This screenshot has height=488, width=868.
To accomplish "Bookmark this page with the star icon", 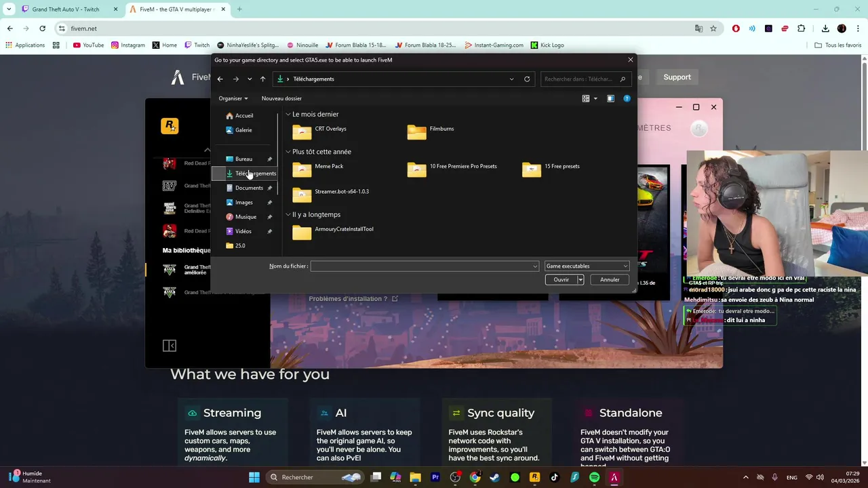I will (x=713, y=28).
